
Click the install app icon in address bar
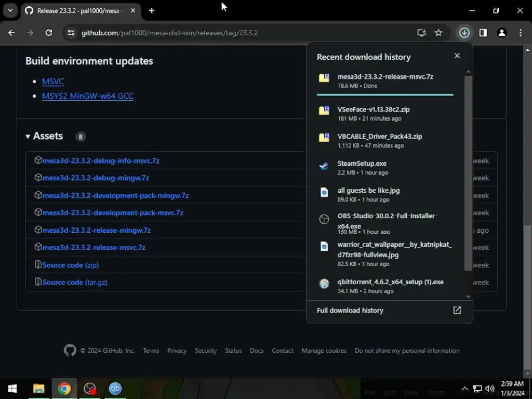421,33
